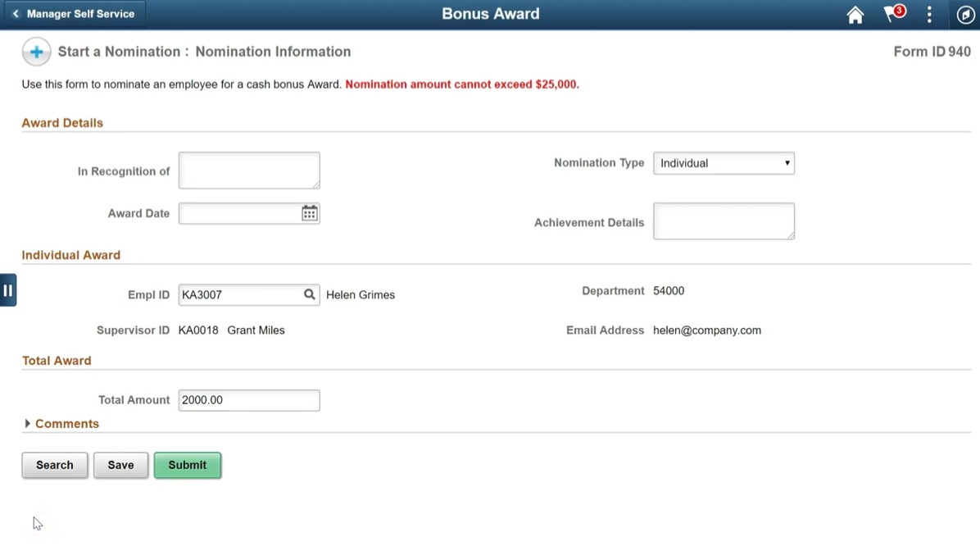Open the Actions menu (three dots icon)

tap(928, 14)
